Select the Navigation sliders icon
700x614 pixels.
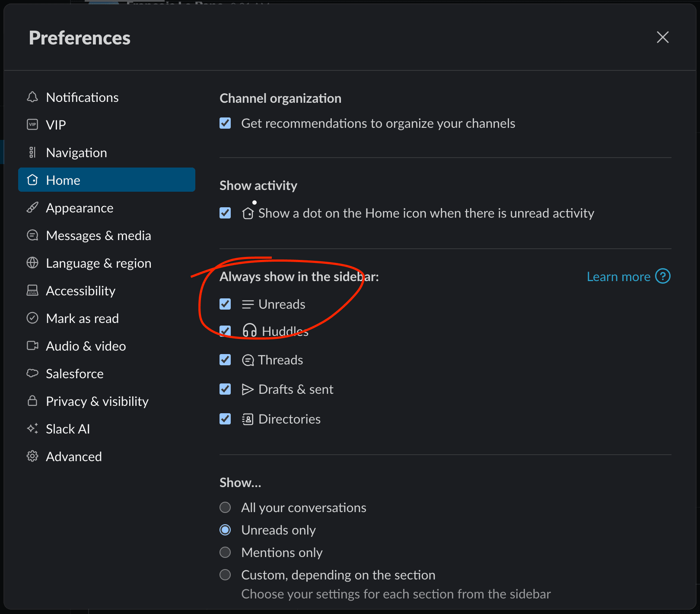[x=32, y=152]
